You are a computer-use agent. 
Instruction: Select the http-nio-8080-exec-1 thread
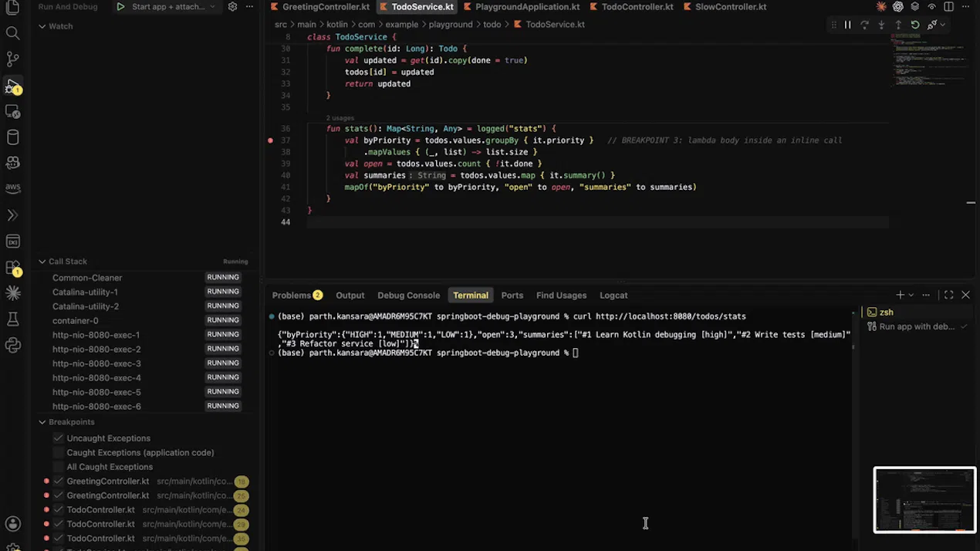96,335
